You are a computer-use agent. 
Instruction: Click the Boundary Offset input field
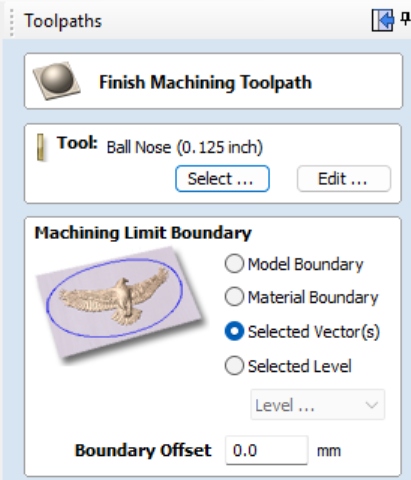[x=267, y=450]
